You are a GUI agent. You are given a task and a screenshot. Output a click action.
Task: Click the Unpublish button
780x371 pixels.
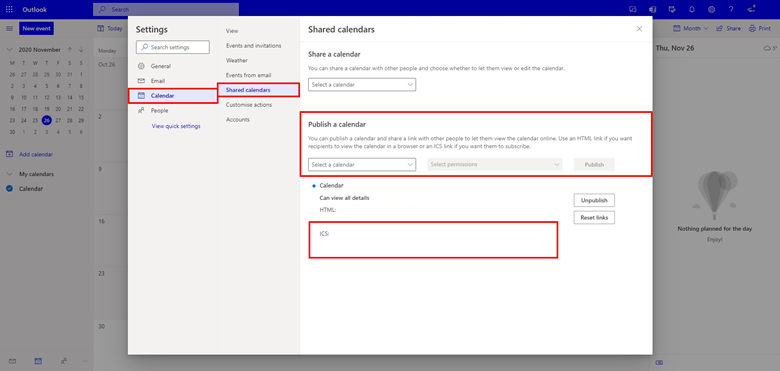tap(594, 200)
